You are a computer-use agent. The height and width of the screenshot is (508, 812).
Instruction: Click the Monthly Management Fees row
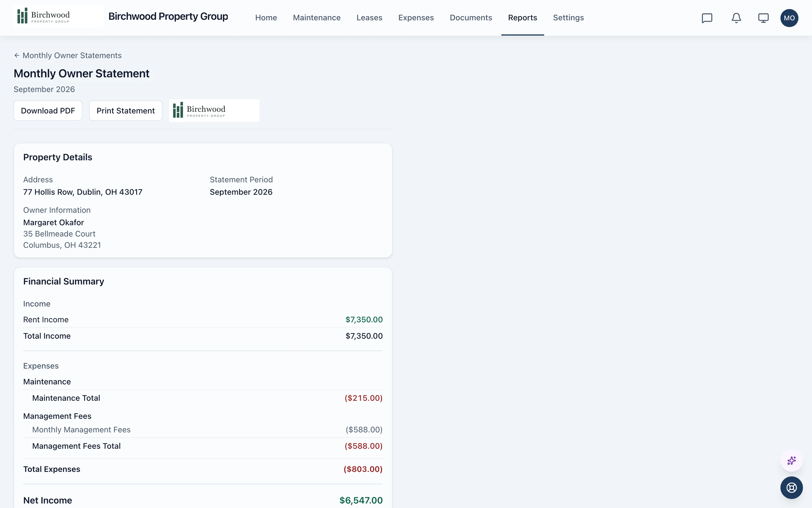[x=203, y=430]
